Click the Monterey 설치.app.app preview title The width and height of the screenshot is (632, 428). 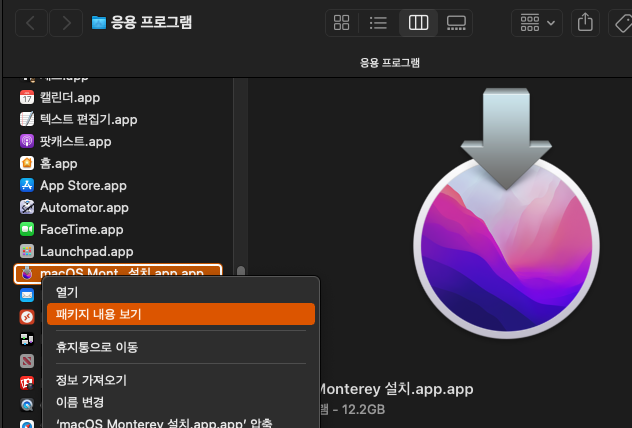click(396, 389)
